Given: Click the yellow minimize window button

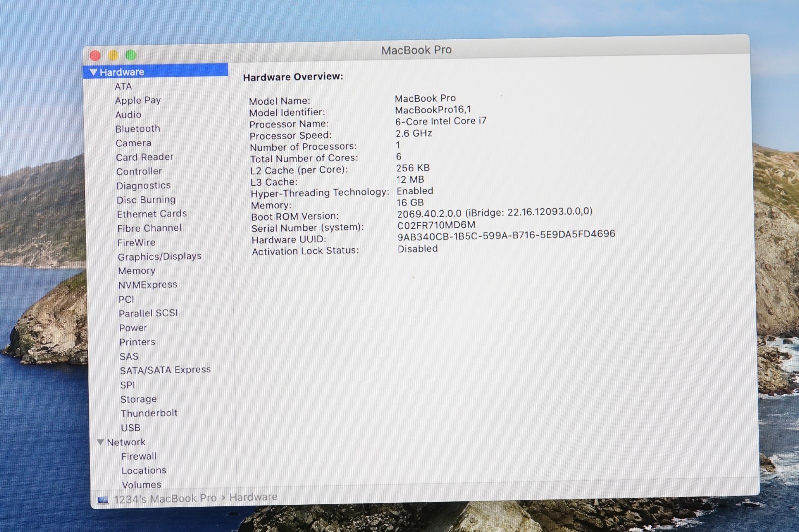Looking at the screenshot, I should (113, 55).
